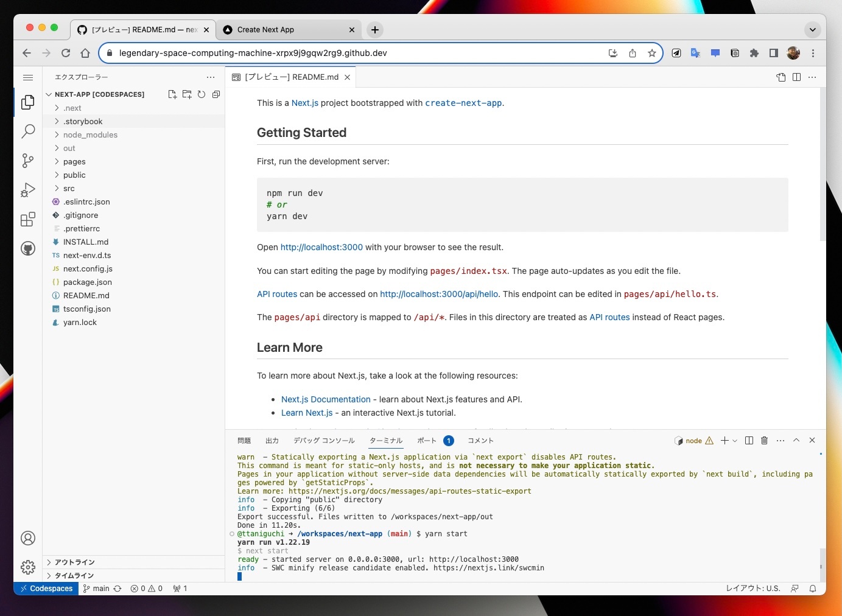Refresh the explorer file tree
Image resolution: width=842 pixels, height=616 pixels.
tap(202, 94)
